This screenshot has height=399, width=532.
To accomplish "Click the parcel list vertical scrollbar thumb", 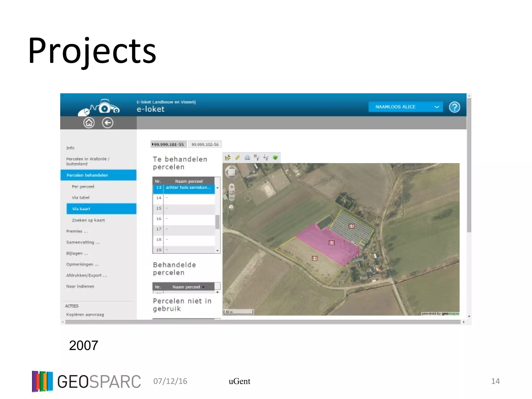I will [x=217, y=222].
